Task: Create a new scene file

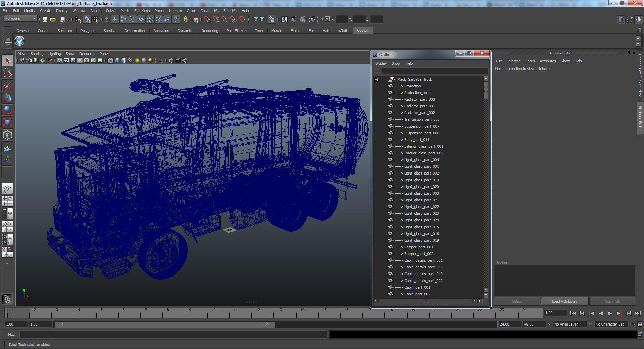Action: [x=45, y=19]
